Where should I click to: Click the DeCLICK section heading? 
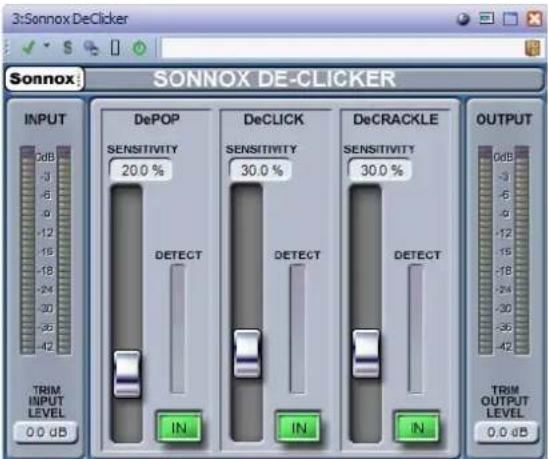(274, 119)
